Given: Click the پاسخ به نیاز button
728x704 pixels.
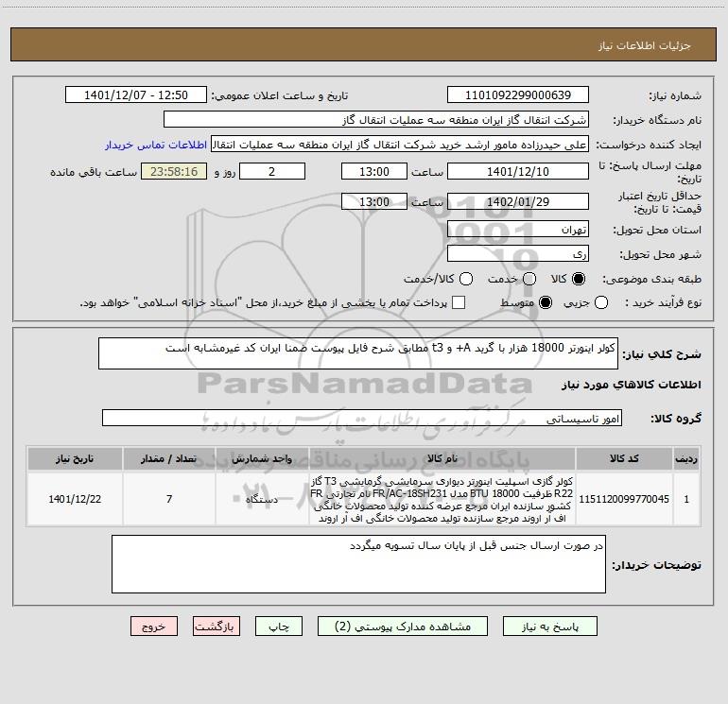Looking at the screenshot, I should (549, 627).
